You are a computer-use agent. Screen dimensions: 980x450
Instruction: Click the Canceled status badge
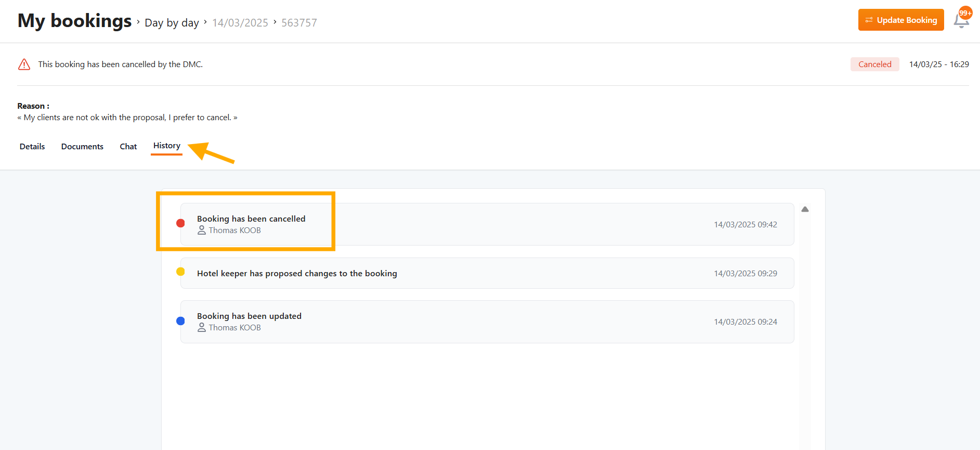tap(874, 65)
